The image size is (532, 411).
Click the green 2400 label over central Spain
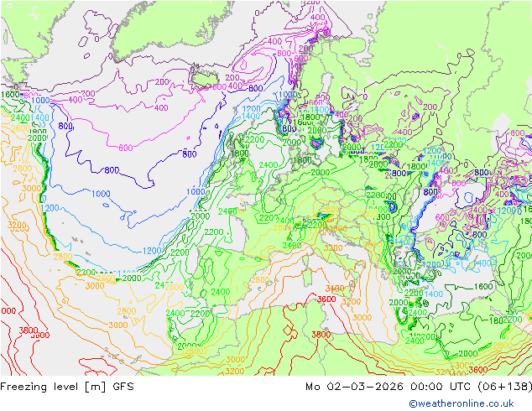(220, 292)
